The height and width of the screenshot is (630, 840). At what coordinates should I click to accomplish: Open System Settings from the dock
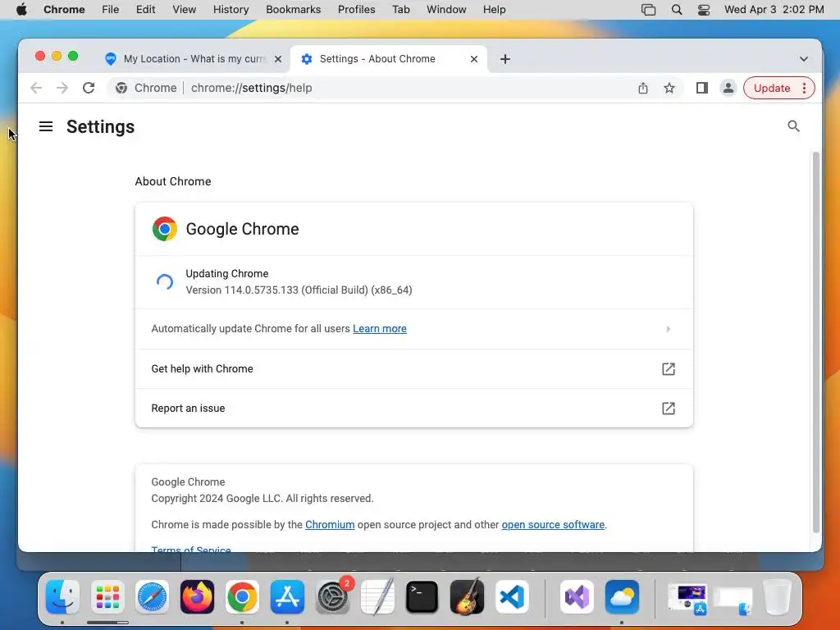point(332,597)
